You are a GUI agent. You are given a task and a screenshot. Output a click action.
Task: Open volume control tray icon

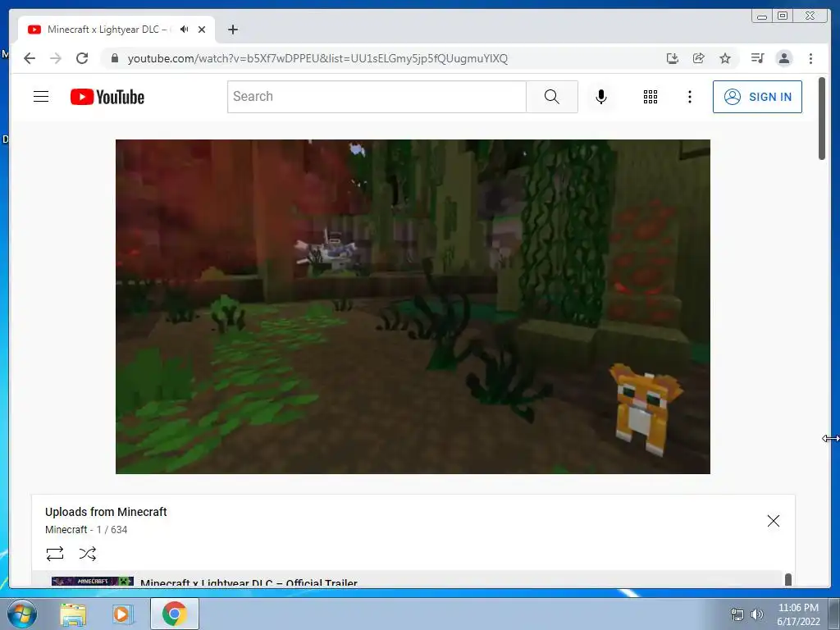(757, 614)
